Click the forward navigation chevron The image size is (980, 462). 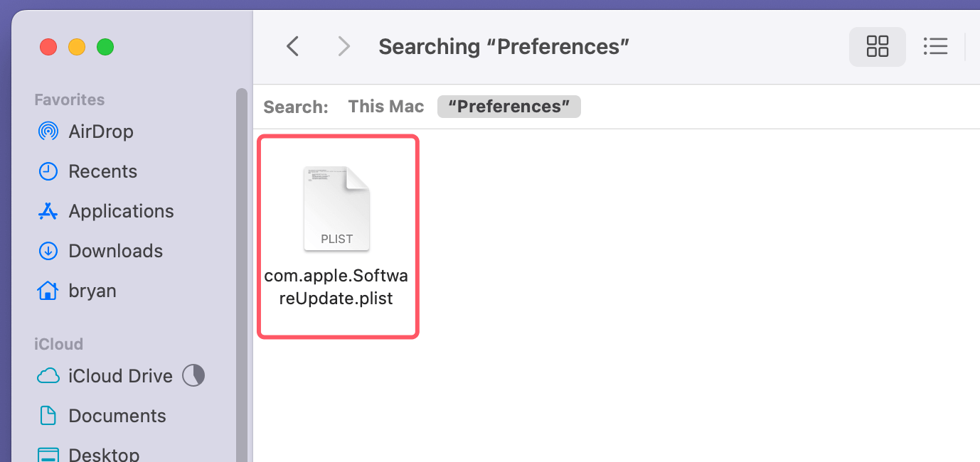(x=343, y=45)
